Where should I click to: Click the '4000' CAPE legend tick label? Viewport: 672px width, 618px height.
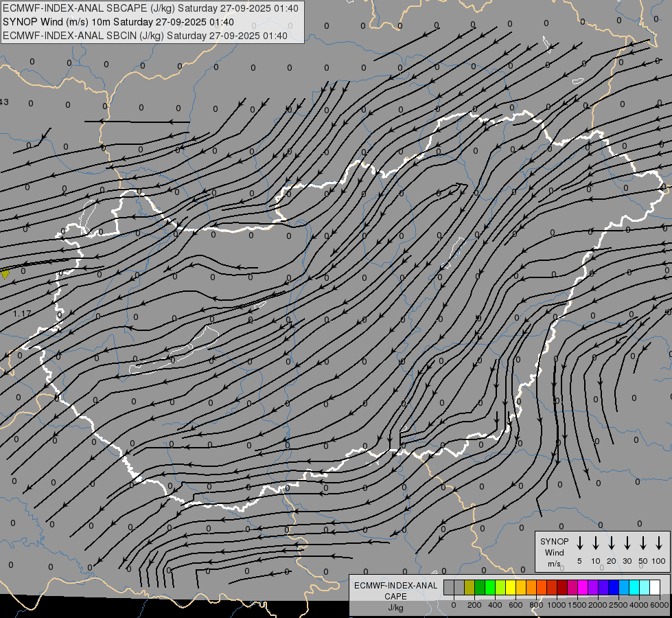pos(639,605)
